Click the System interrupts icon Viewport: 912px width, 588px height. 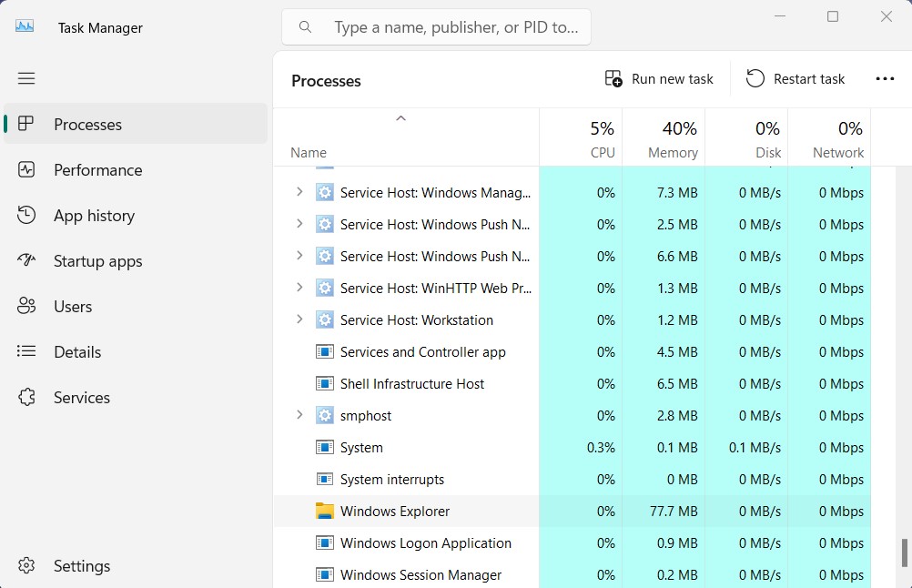[x=325, y=480]
